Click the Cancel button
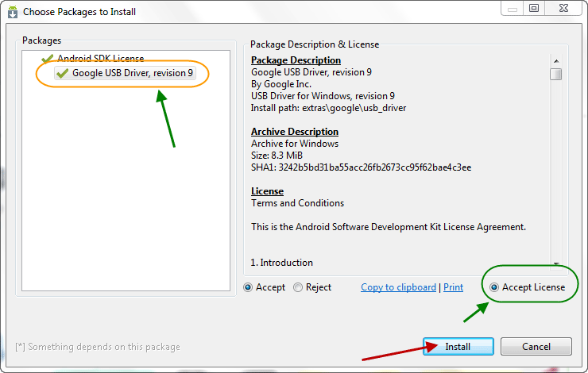Image resolution: width=588 pixels, height=373 pixels. click(x=536, y=346)
